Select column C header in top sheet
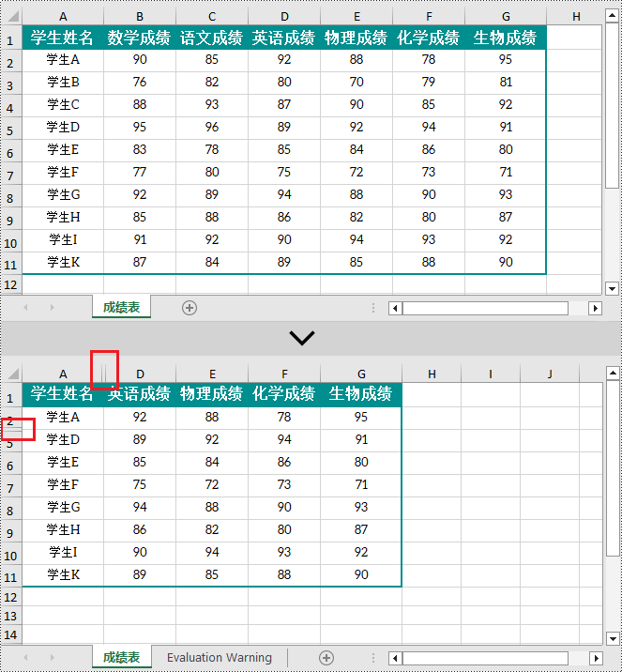 212,17
